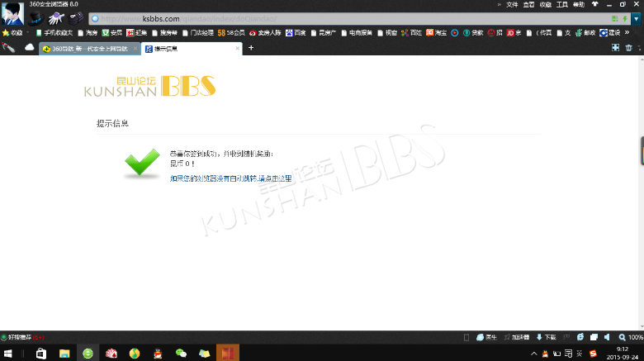644x361 pixels.
Task: Click the 医生 browser doctor icon
Action: [x=486, y=337]
